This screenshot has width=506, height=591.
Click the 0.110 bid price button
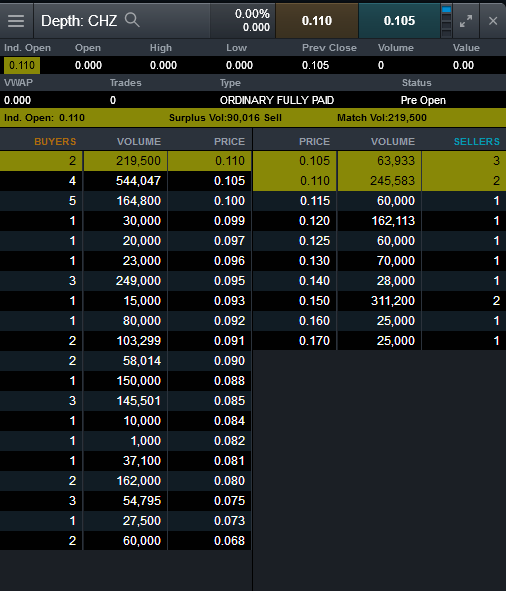[317, 21]
